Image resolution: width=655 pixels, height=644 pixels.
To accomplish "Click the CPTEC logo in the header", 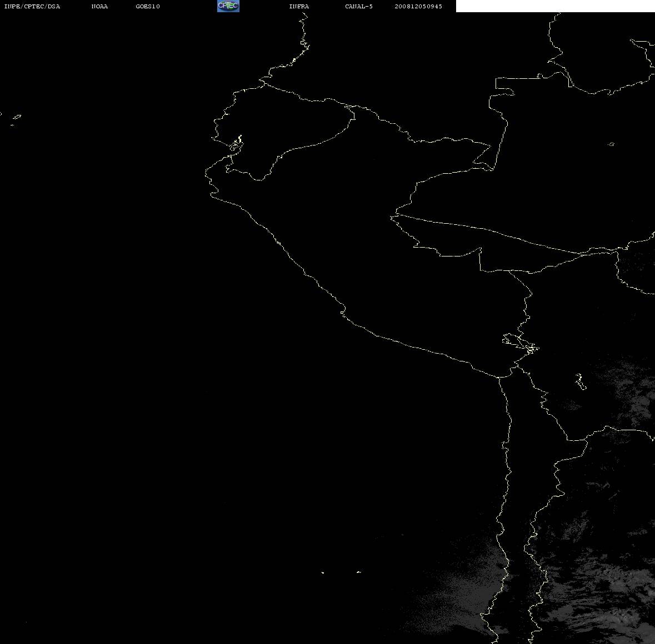I will [x=228, y=6].
